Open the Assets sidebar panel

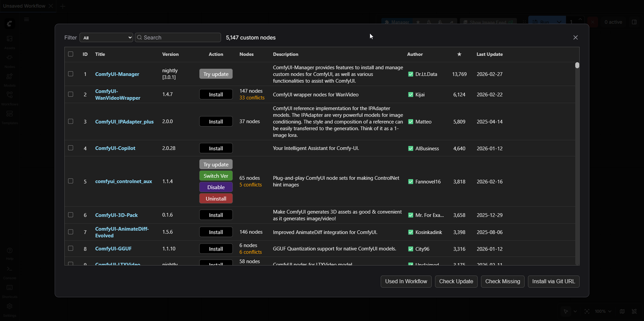[x=9, y=42]
